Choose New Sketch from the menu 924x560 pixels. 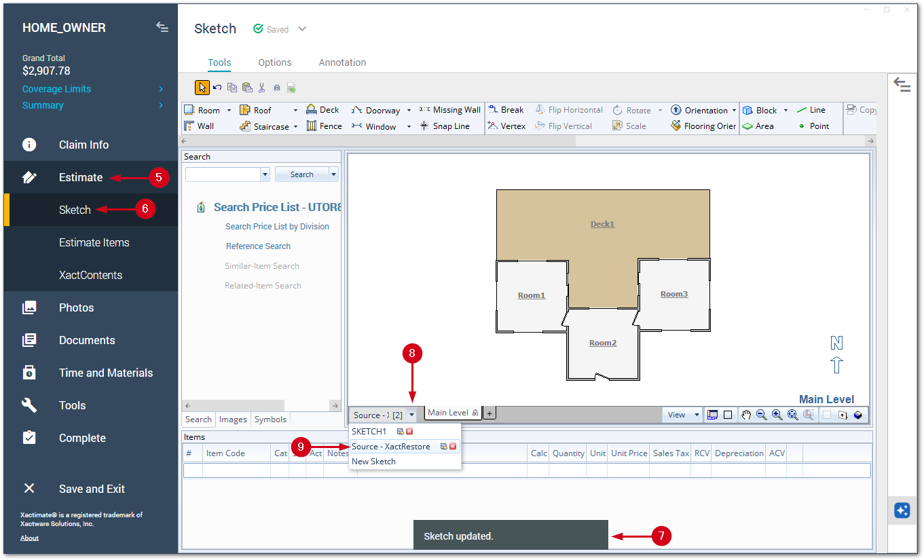[373, 462]
